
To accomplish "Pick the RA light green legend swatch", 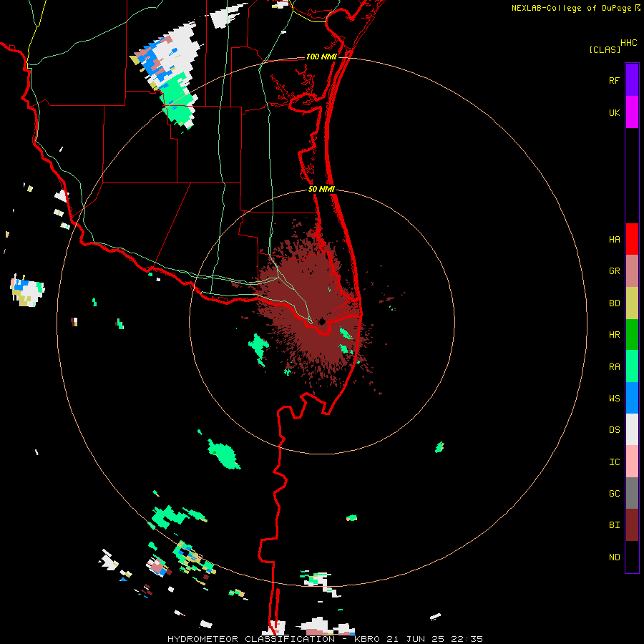I will (632, 366).
